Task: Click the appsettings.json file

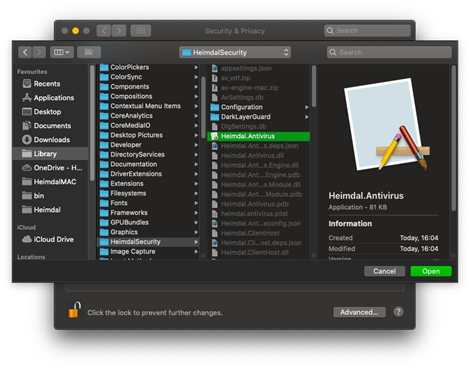Action: tap(259, 68)
